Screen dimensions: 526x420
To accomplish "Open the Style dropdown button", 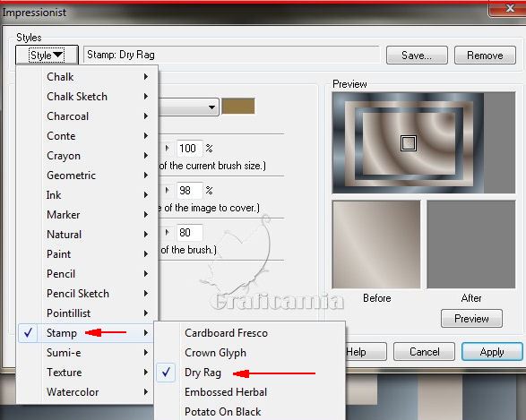I will (x=47, y=55).
